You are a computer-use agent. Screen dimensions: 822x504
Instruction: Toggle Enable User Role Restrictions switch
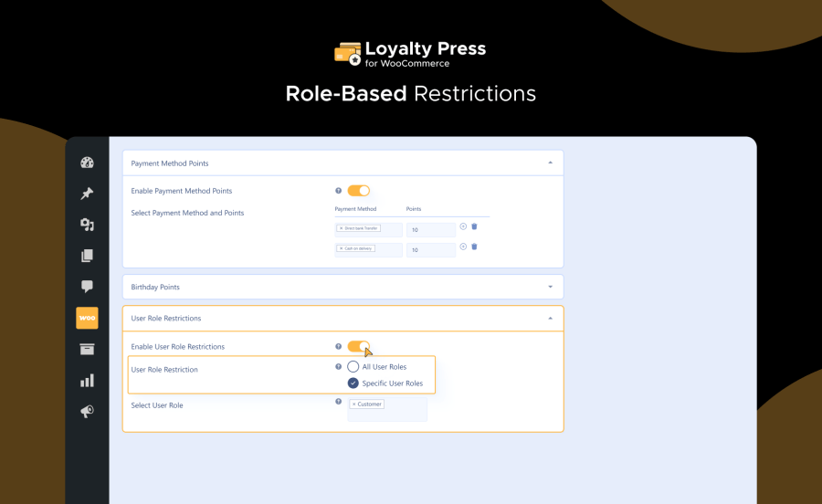(359, 346)
